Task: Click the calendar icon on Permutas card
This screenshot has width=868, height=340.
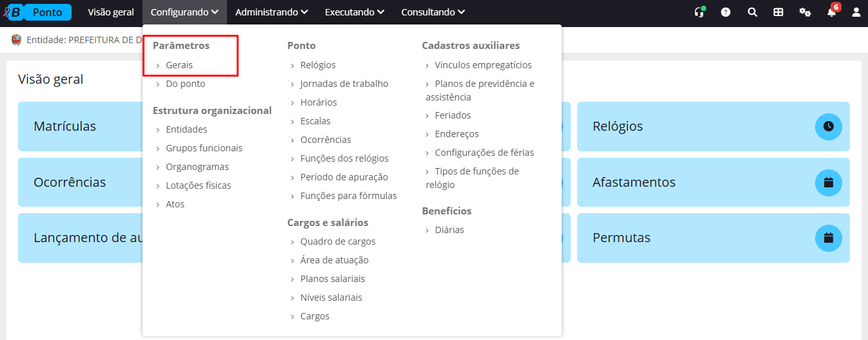Action: pos(829,238)
